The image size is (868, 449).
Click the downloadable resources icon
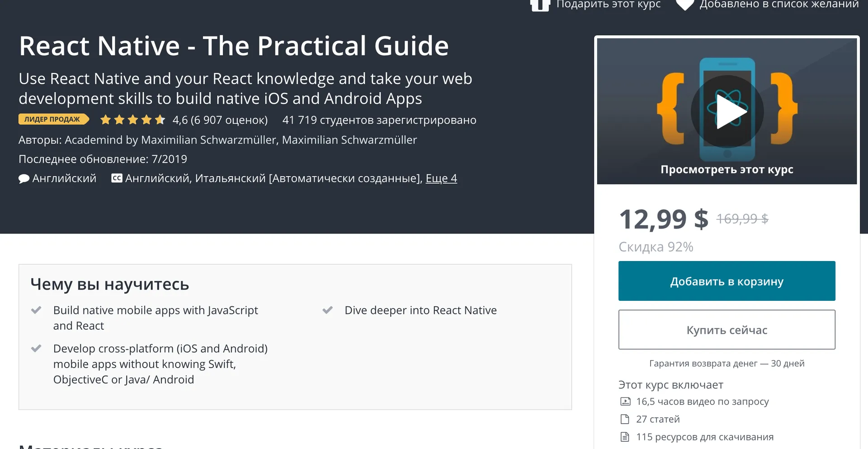pos(625,437)
